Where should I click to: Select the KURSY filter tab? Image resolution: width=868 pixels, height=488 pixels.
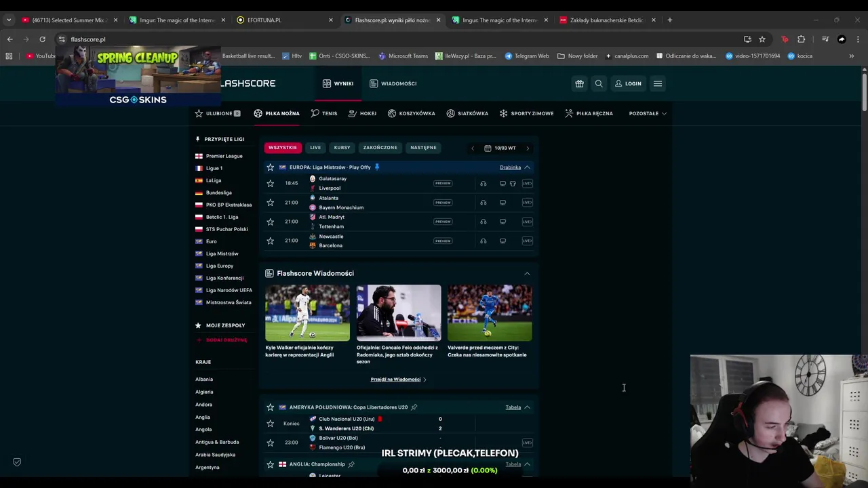click(x=342, y=147)
